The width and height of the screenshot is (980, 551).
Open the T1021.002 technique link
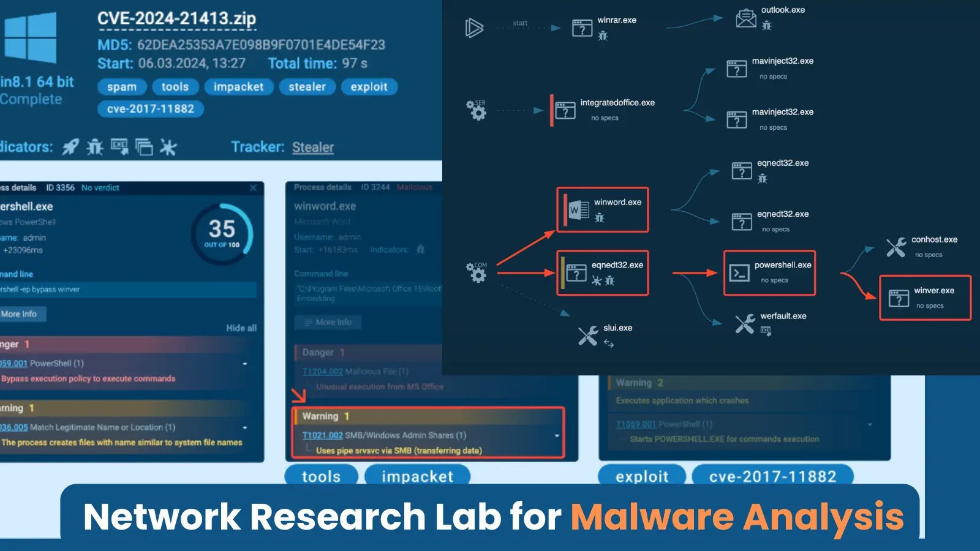coord(322,435)
